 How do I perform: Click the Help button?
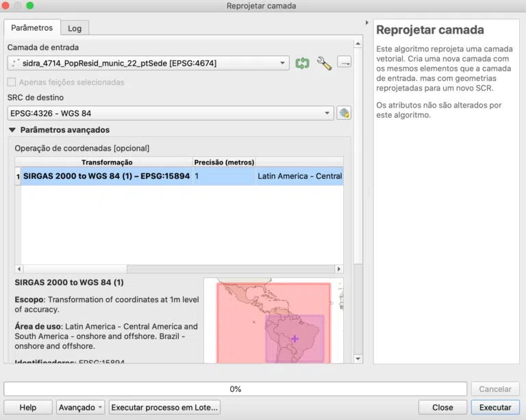(x=28, y=407)
